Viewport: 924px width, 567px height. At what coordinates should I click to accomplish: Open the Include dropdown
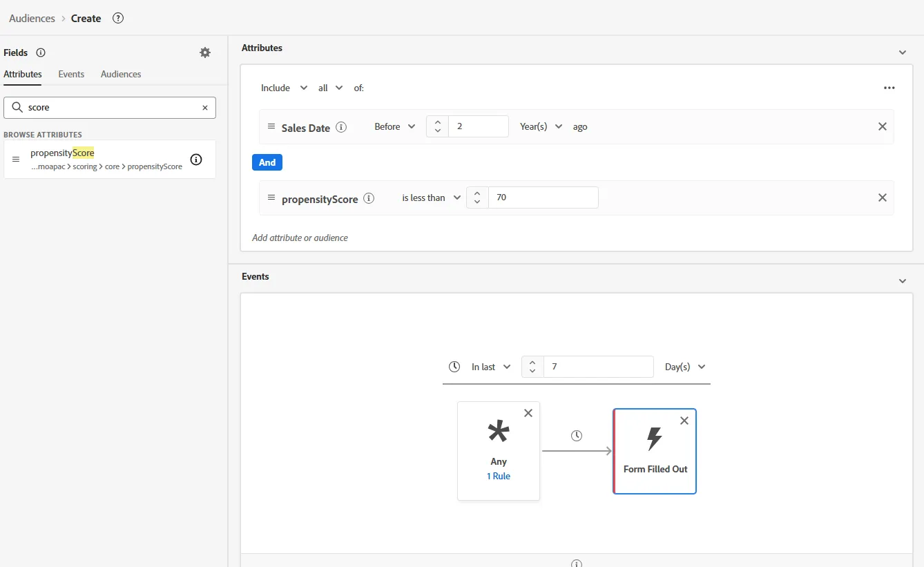point(284,88)
